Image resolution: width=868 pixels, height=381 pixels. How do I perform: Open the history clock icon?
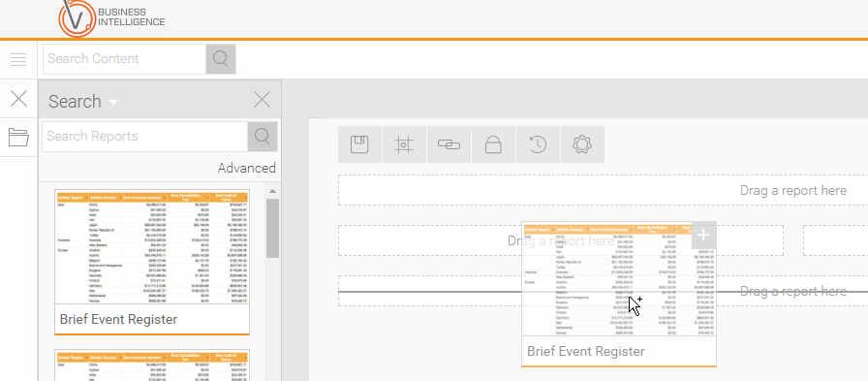click(538, 144)
